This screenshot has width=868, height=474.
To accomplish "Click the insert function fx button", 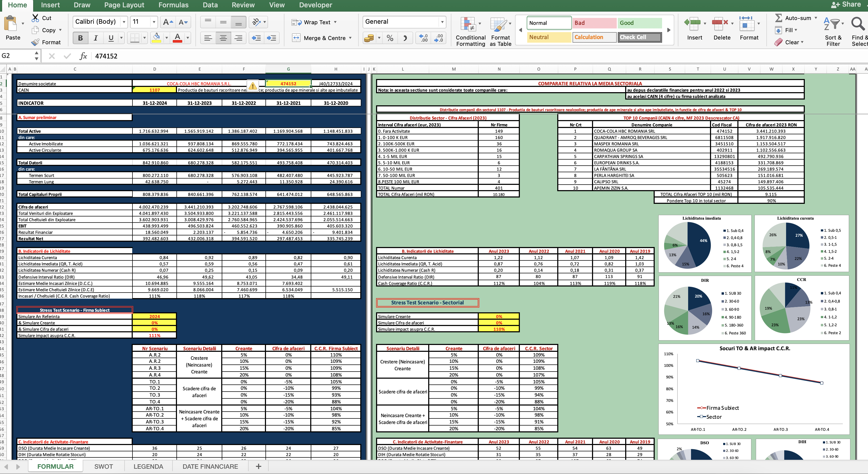I will (83, 56).
